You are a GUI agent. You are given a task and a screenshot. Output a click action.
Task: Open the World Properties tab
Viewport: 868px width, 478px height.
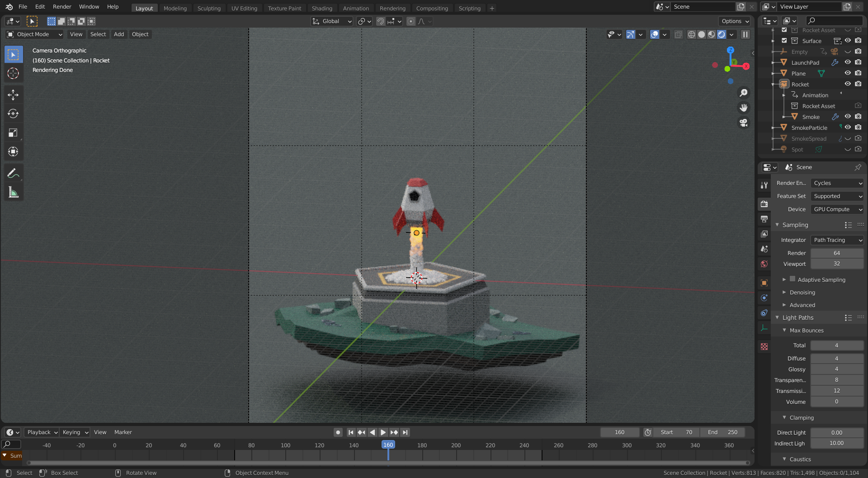coord(764,264)
